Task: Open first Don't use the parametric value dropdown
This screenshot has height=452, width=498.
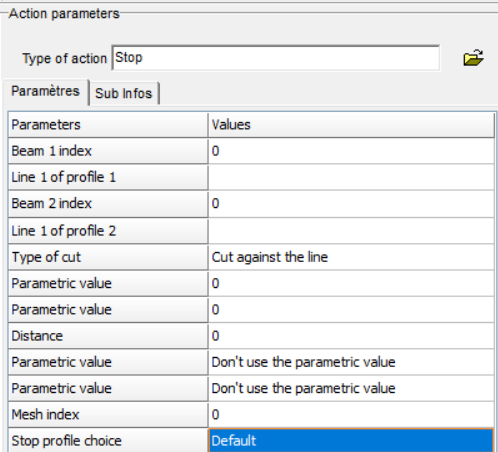Action: [351, 362]
